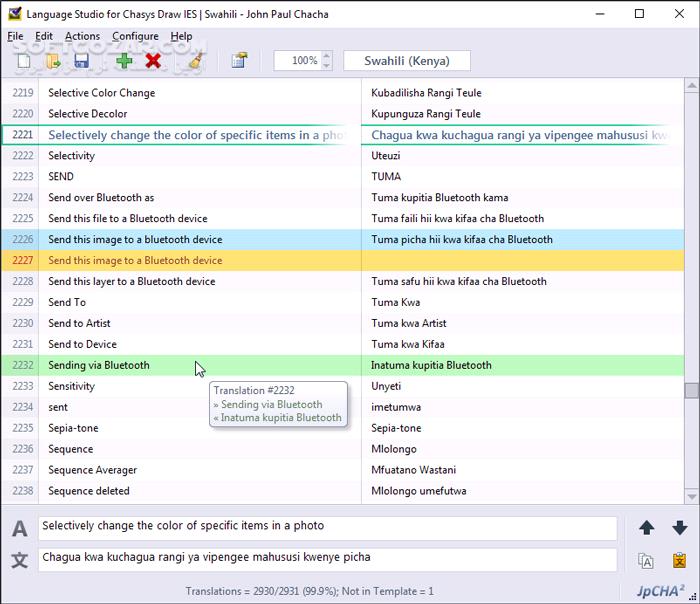Select the row 'Sequence Averager'
The image size is (700, 604).
[343, 470]
